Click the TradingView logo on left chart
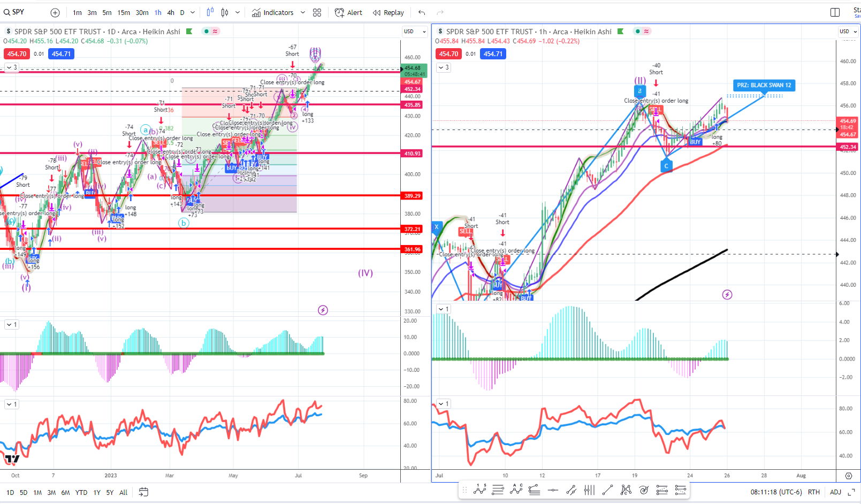 (x=12, y=459)
